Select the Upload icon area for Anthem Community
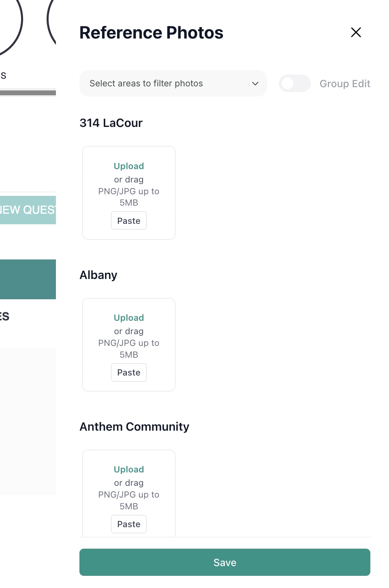The height and width of the screenshot is (588, 389). pyautogui.click(x=128, y=469)
